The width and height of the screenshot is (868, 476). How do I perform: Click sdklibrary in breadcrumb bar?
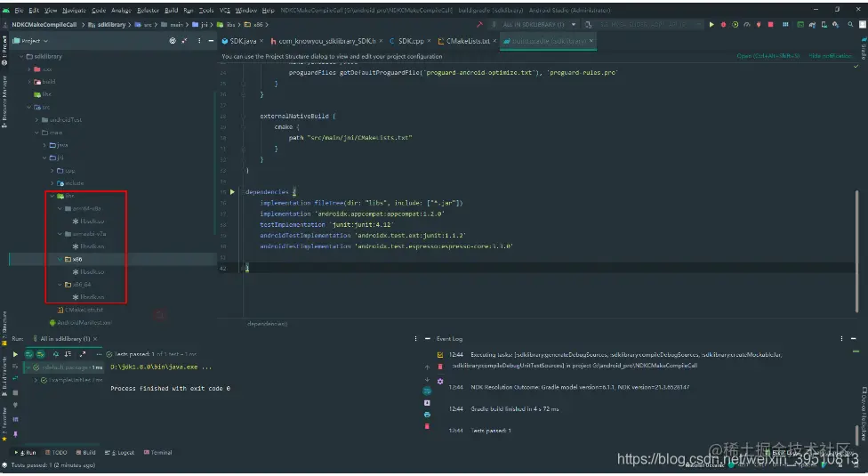click(108, 24)
